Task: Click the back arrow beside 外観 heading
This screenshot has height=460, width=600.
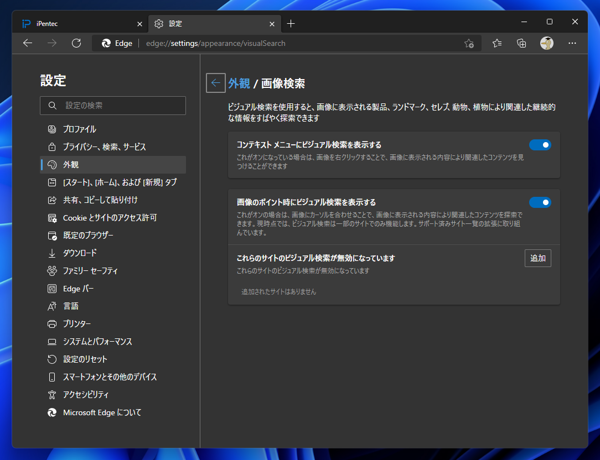Action: pos(215,83)
